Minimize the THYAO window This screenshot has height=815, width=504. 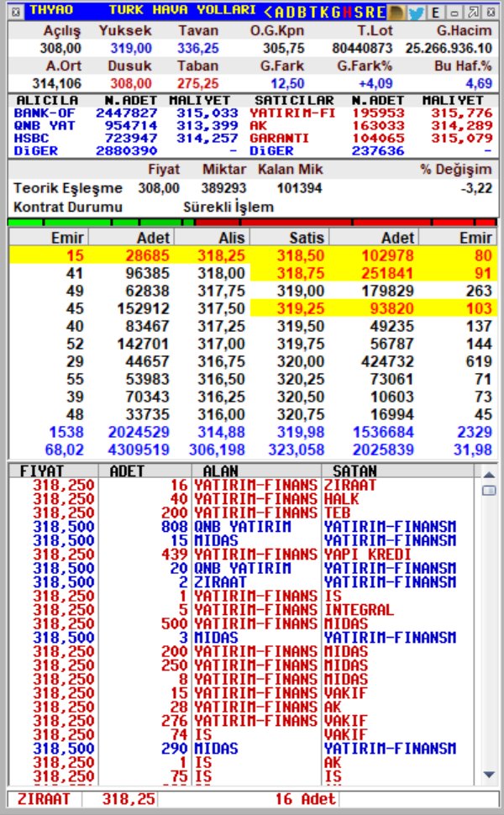(454, 12)
